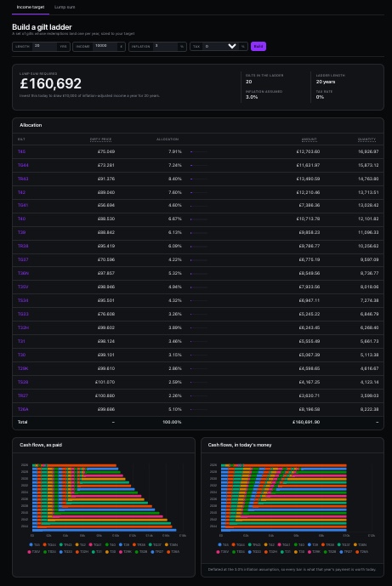The width and height of the screenshot is (392, 586).
Task: Open the T39 gilt link
Action: (x=21, y=232)
